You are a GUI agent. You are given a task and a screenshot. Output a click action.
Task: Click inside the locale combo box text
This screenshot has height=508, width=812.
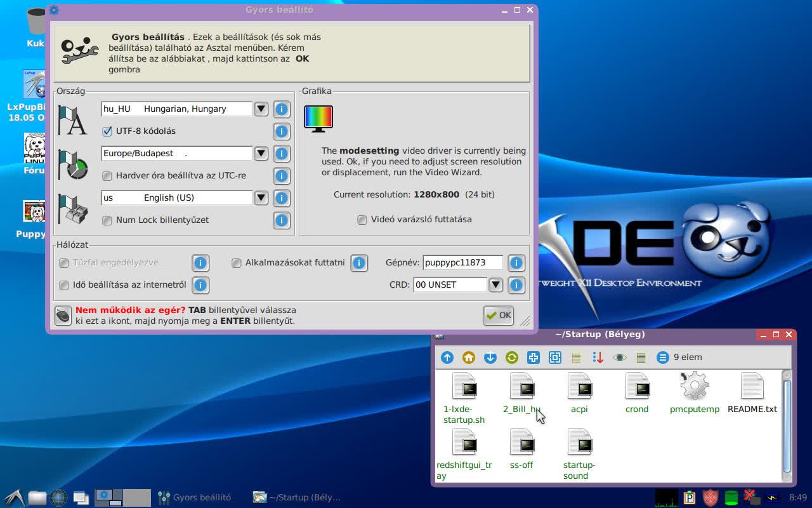point(177,109)
